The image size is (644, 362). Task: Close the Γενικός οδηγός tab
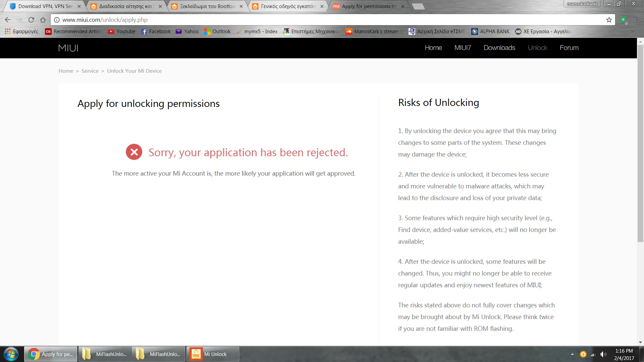(x=322, y=6)
